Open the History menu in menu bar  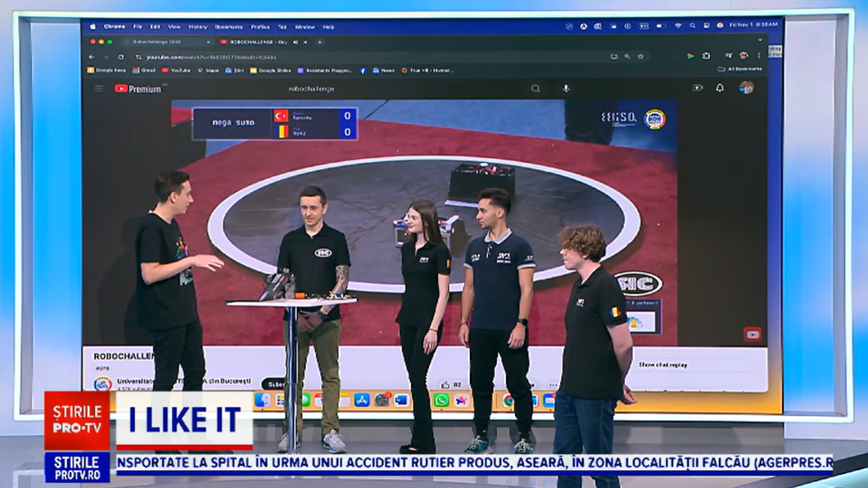tap(198, 27)
